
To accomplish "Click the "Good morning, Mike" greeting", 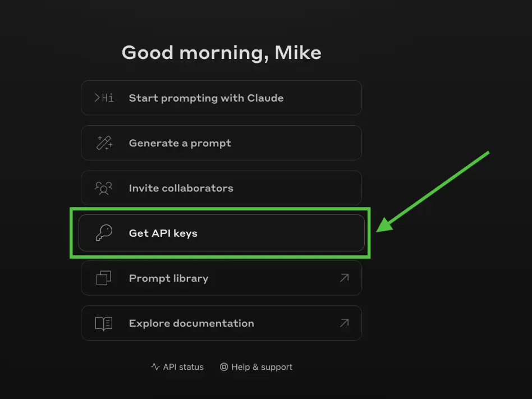I will pyautogui.click(x=222, y=52).
